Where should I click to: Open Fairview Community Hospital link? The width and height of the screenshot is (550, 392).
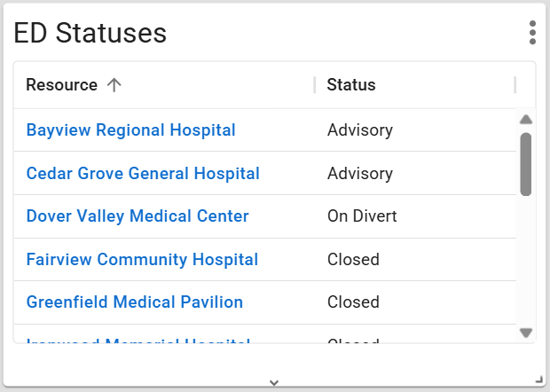point(142,260)
